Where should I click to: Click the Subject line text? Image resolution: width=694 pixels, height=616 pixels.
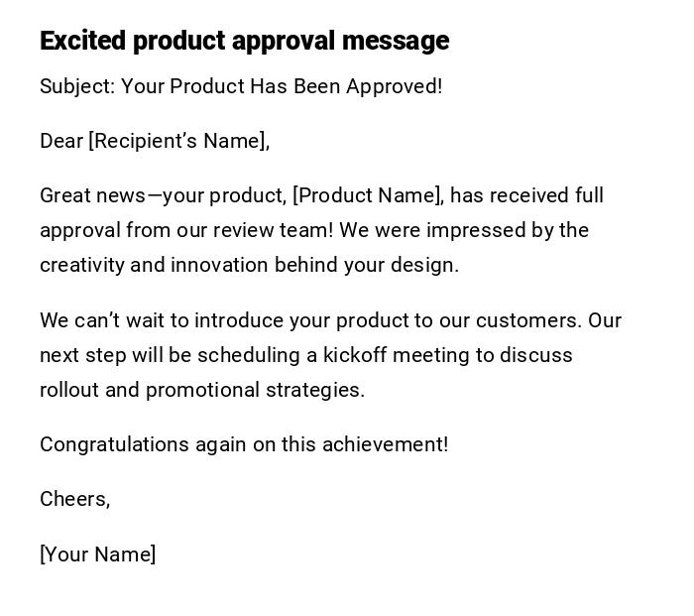(x=241, y=86)
